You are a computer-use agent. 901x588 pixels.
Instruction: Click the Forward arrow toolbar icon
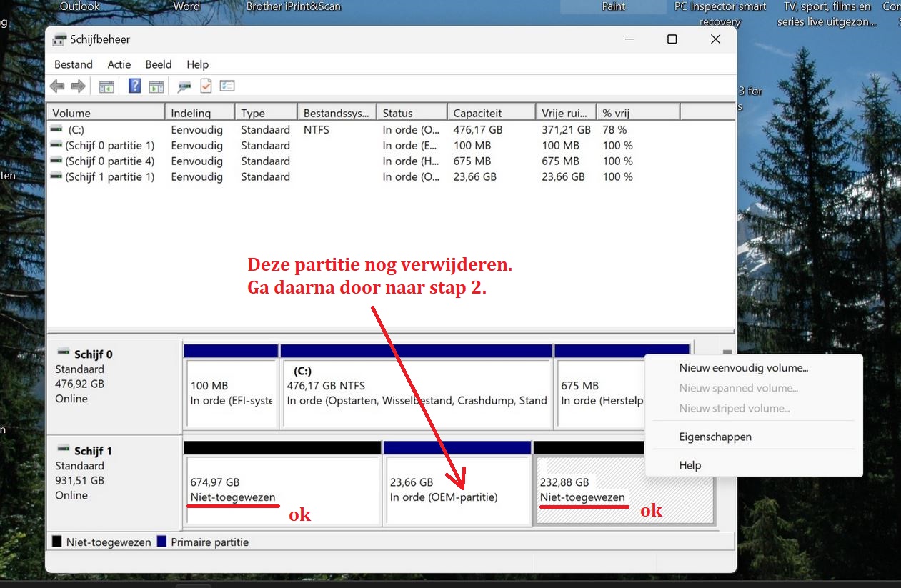pos(78,86)
